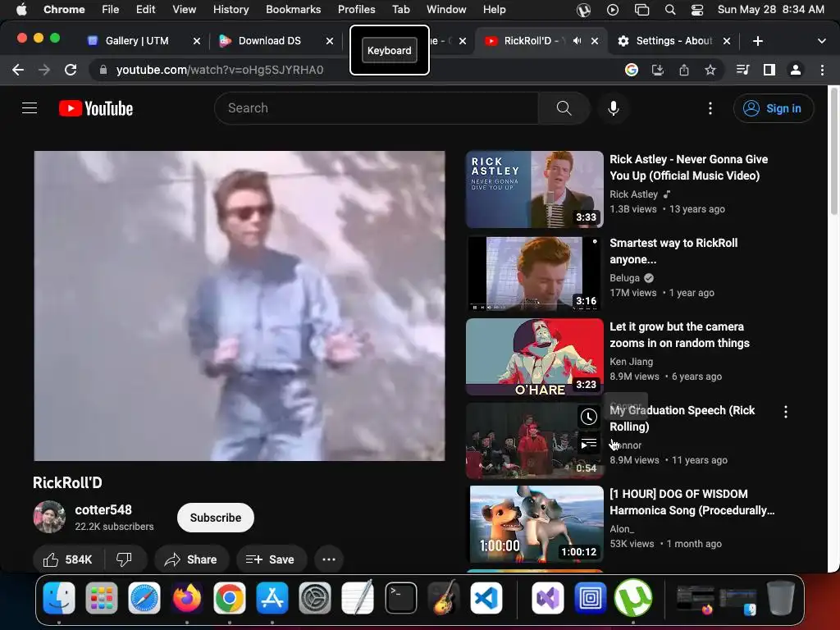Click the address bar URL
Image resolution: width=840 pixels, height=630 pixels.
[x=220, y=70]
